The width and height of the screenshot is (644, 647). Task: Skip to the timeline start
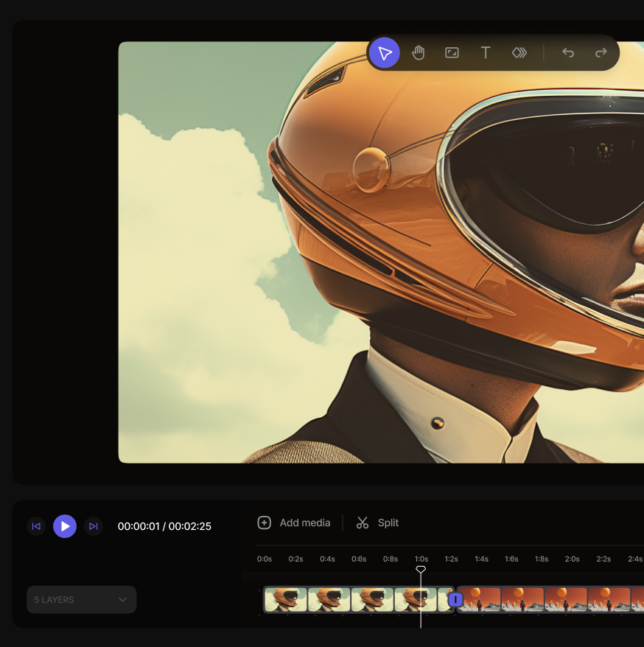36,526
